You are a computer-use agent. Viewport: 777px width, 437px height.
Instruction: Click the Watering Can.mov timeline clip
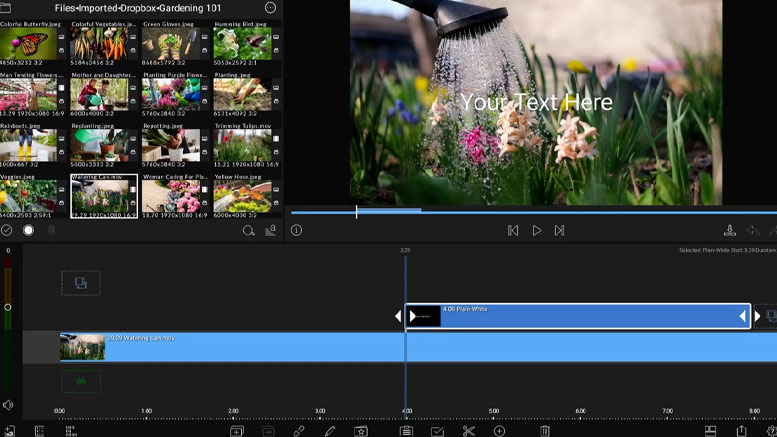pyautogui.click(x=418, y=347)
